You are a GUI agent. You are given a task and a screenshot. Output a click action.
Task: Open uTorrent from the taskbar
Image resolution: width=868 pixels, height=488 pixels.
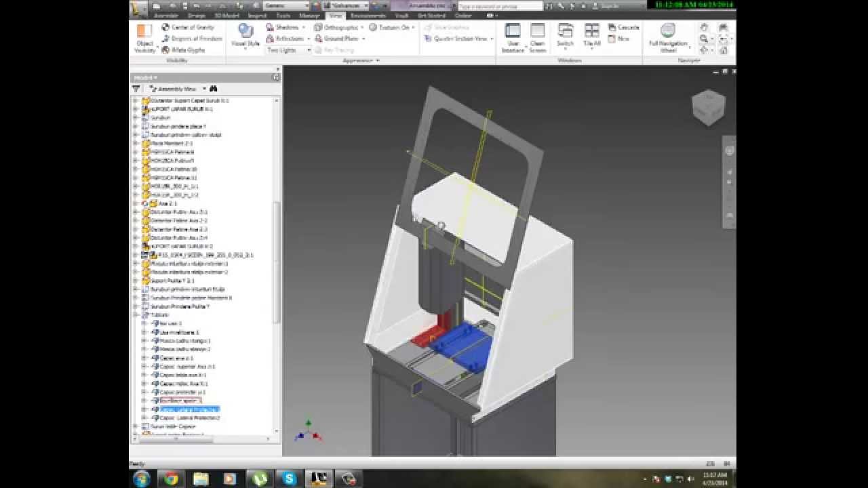[x=259, y=479]
